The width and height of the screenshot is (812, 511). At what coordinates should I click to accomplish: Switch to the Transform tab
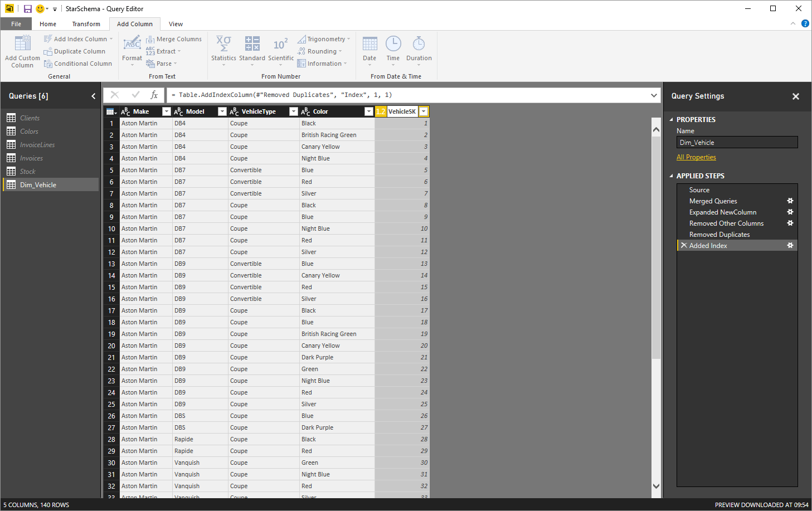point(86,24)
